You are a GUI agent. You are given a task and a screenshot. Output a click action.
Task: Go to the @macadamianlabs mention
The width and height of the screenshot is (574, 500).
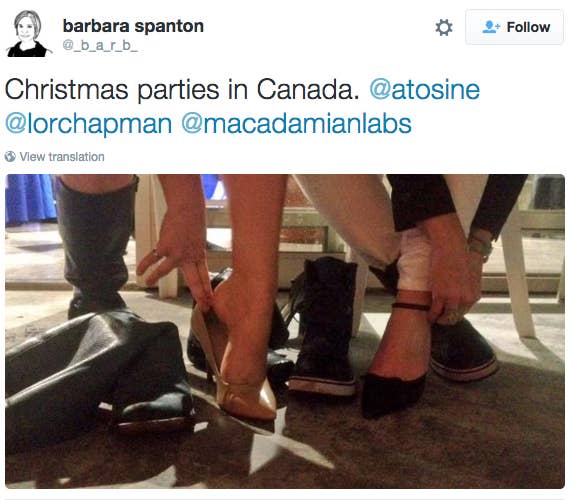297,124
